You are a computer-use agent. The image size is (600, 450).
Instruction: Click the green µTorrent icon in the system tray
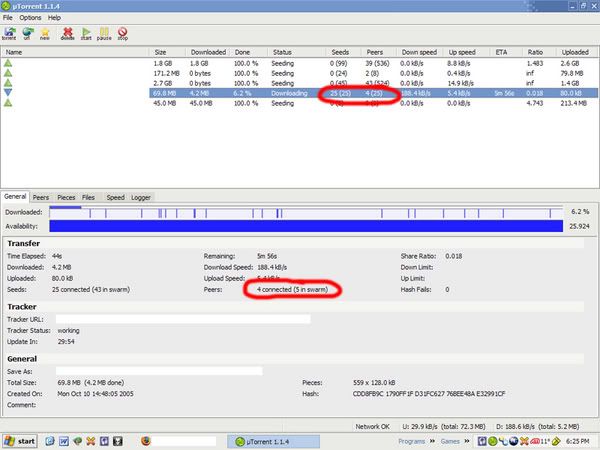coord(492,441)
